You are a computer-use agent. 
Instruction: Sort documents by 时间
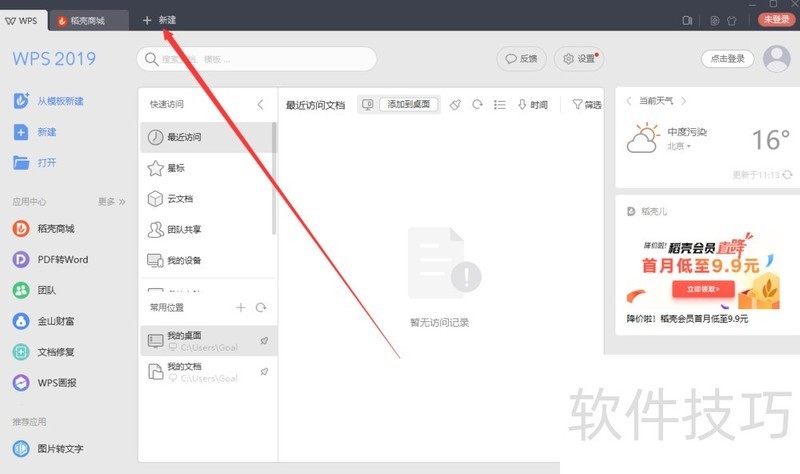(x=533, y=105)
